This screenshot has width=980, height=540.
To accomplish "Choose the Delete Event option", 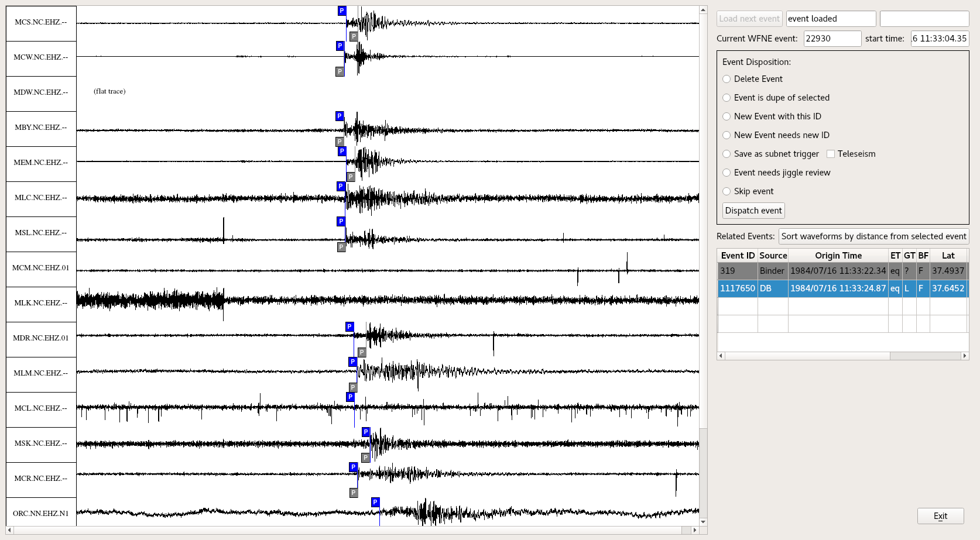I will coord(727,79).
